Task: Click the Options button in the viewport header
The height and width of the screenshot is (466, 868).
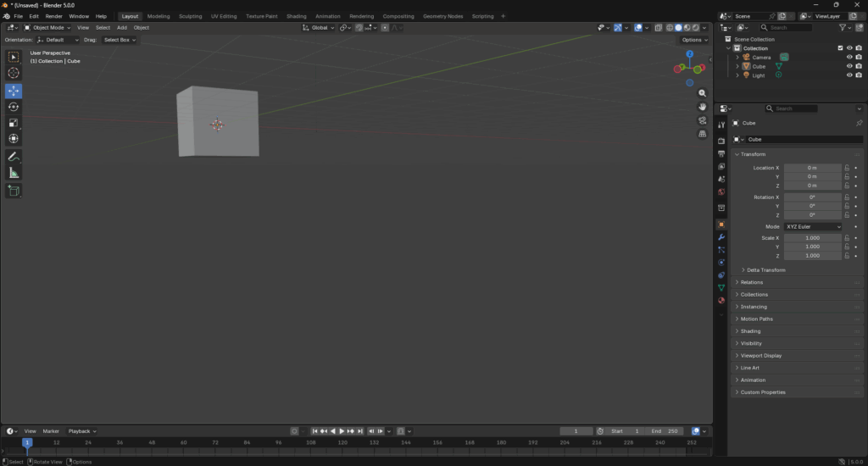Action: pos(693,40)
